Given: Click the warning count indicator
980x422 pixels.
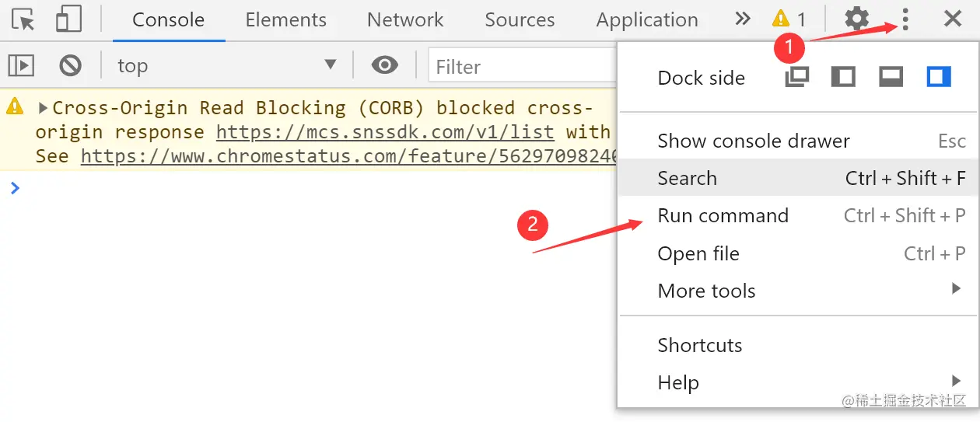Looking at the screenshot, I should pos(789,19).
